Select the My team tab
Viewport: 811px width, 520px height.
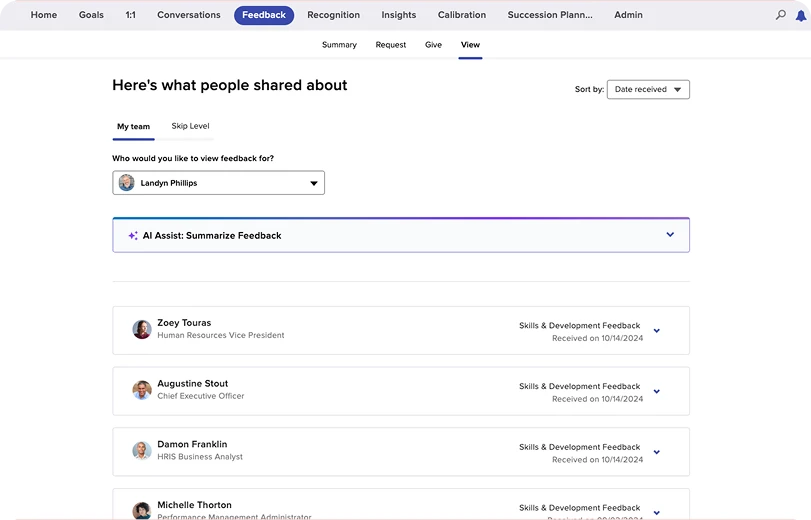133,127
